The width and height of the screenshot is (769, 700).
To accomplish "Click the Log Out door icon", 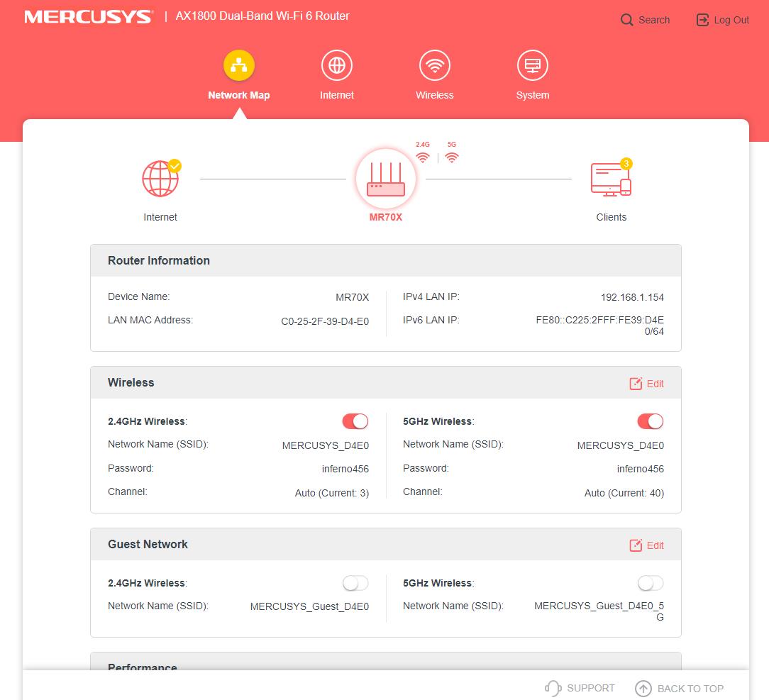I will coord(702,20).
